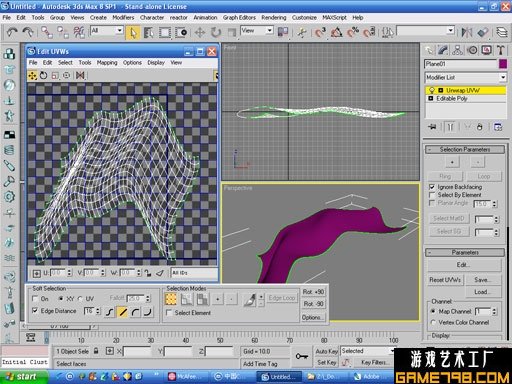Select Move tool in Edit UVWs toolbar

(32, 76)
